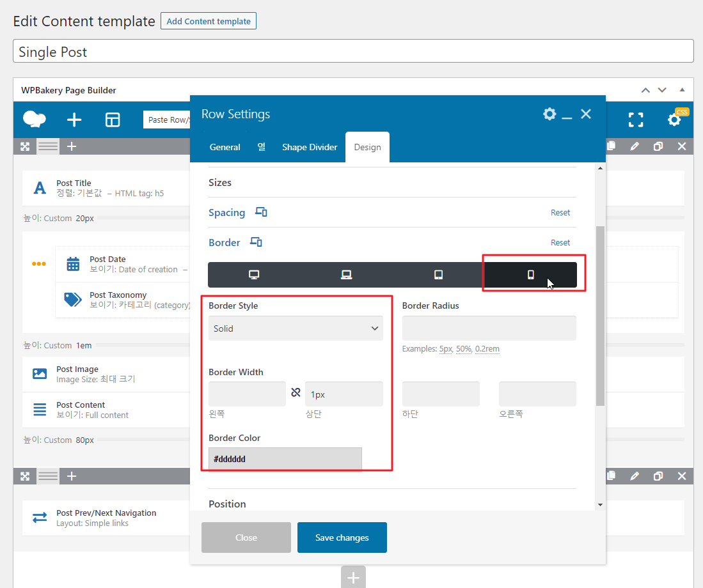Open page settings gear with CSS badge
Viewport: 703px width, 588px height.
[x=674, y=120]
